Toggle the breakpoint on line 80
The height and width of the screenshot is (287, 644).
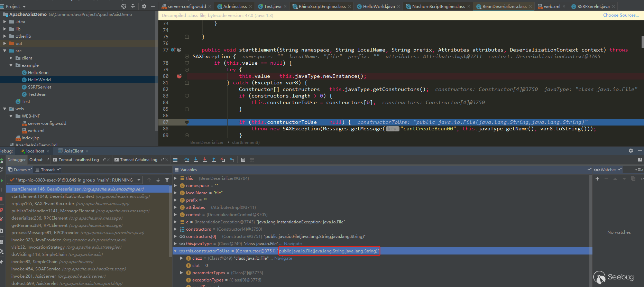179,76
